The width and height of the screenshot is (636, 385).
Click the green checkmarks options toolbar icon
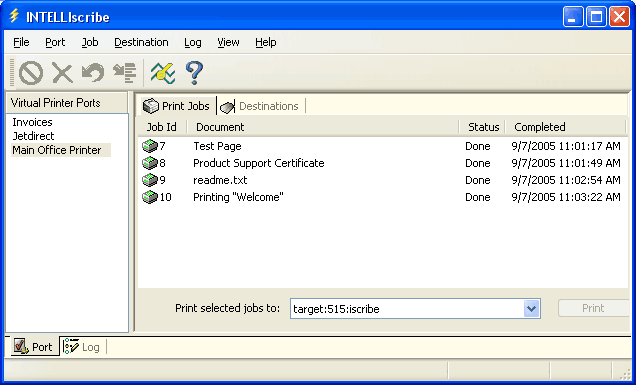(x=163, y=73)
